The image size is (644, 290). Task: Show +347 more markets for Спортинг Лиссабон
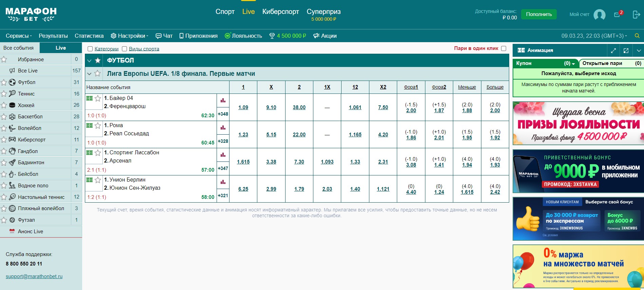click(x=223, y=168)
